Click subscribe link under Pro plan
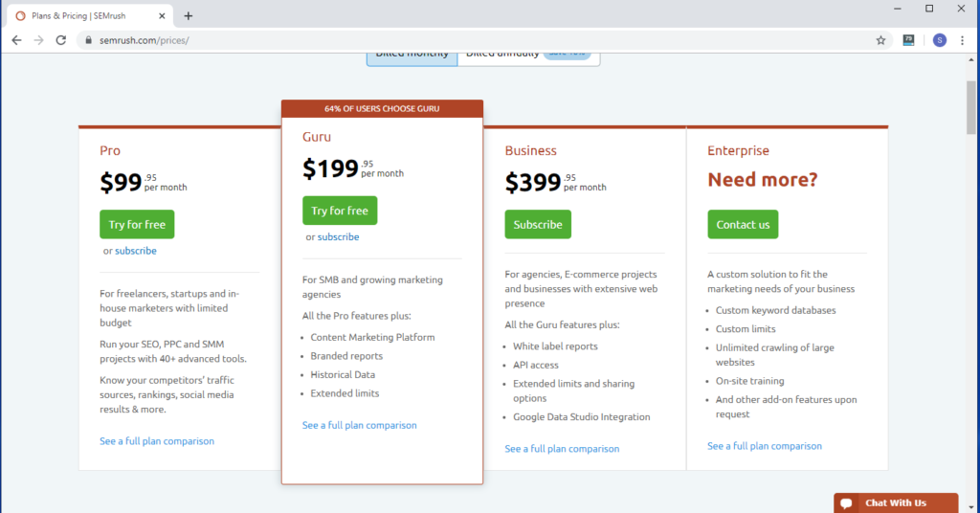980x513 pixels. pyautogui.click(x=136, y=251)
